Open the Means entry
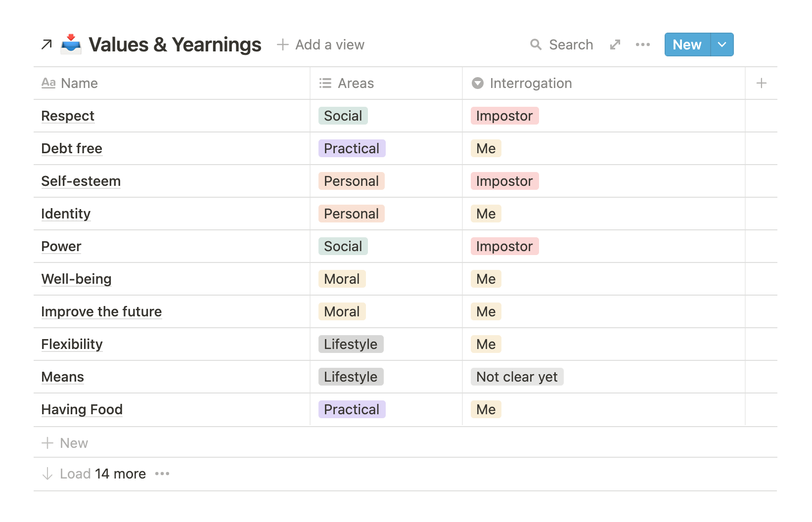Screen dimensions: 812x522 pos(63,377)
